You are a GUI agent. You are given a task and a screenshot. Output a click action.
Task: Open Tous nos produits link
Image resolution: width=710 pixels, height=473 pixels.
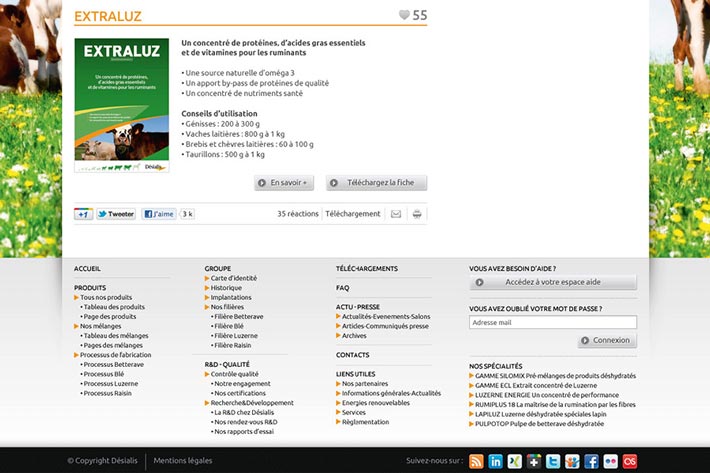coord(106,297)
